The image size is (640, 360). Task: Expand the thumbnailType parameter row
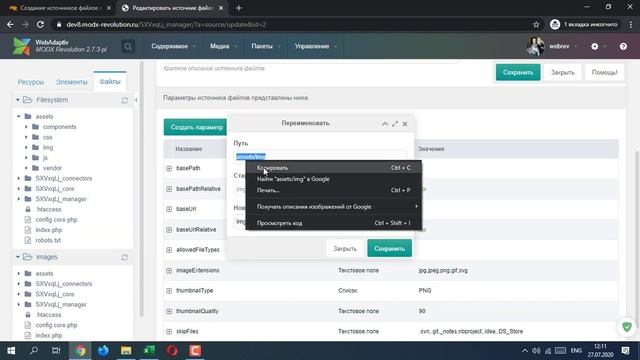[169, 291]
